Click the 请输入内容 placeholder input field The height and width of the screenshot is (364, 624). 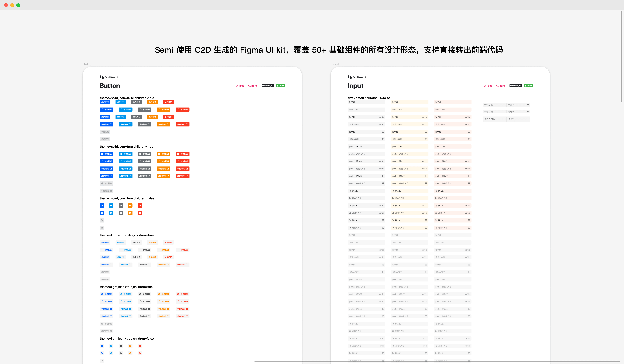[367, 109]
